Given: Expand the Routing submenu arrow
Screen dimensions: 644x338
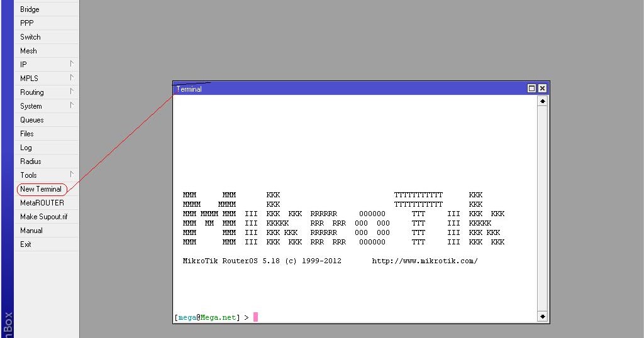Looking at the screenshot, I should pos(72,92).
